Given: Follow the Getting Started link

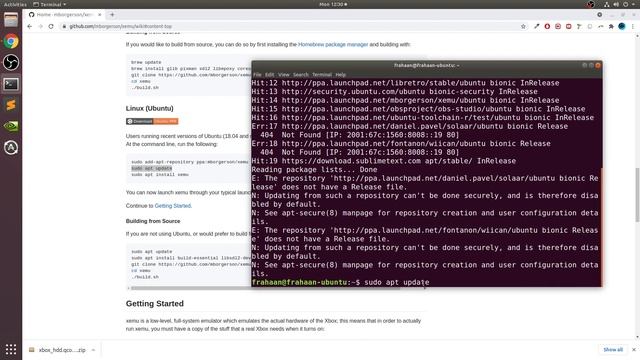Looking at the screenshot, I should 173,206.
